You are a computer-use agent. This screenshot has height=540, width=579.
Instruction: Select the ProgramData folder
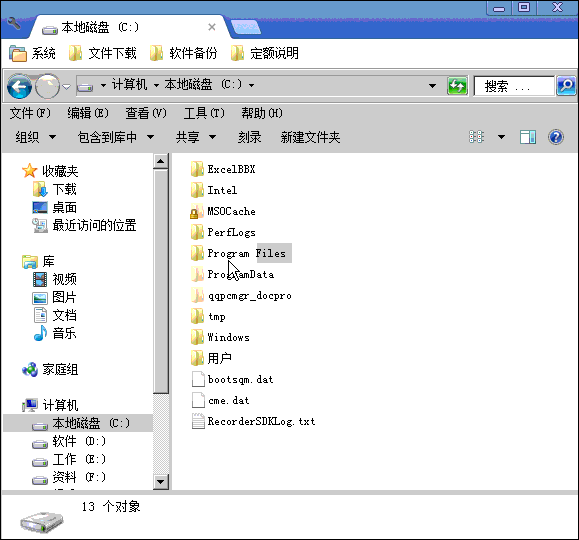[232, 274]
